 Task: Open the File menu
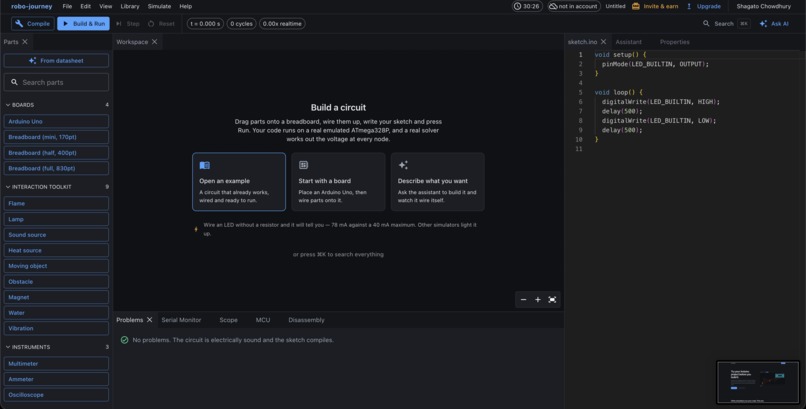67,6
